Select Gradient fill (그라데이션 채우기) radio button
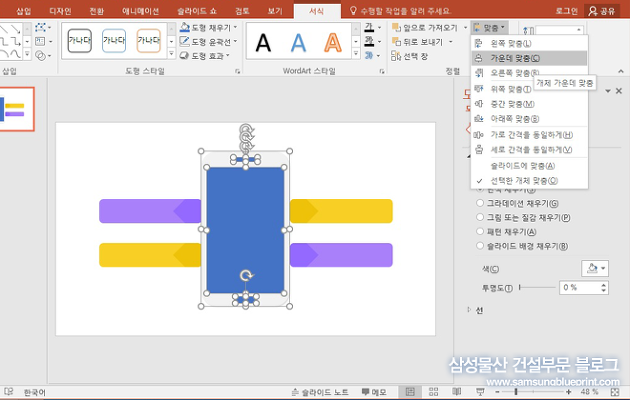 pyautogui.click(x=480, y=203)
